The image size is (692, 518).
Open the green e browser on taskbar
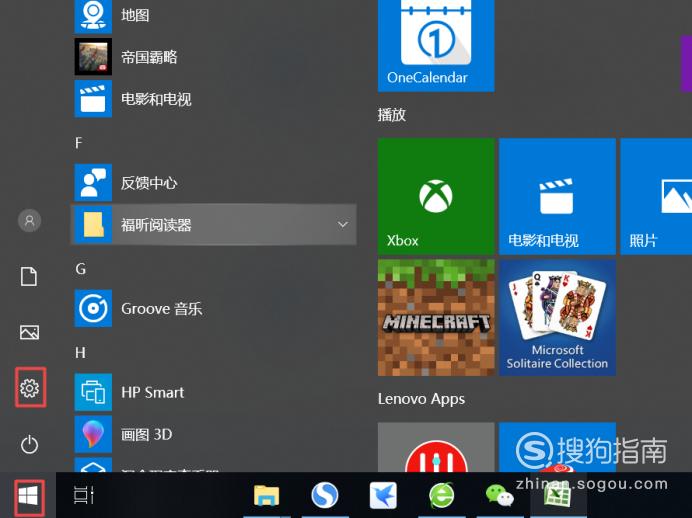tap(441, 495)
